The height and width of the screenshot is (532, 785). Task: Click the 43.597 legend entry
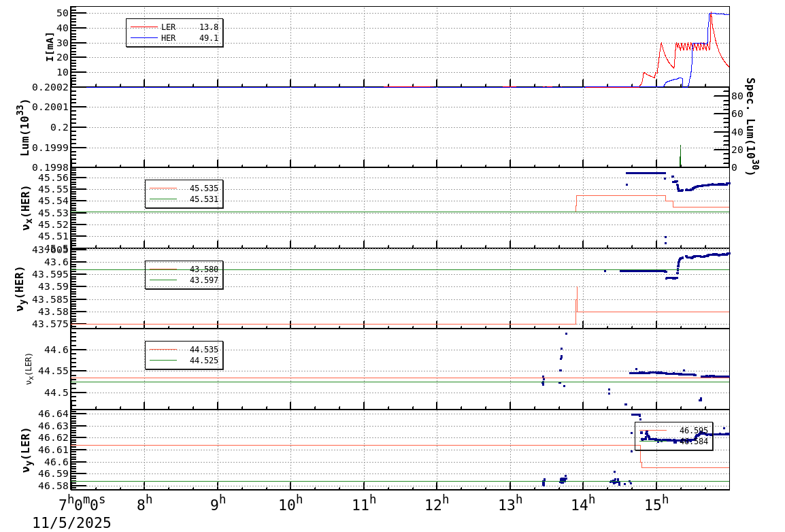184,280
